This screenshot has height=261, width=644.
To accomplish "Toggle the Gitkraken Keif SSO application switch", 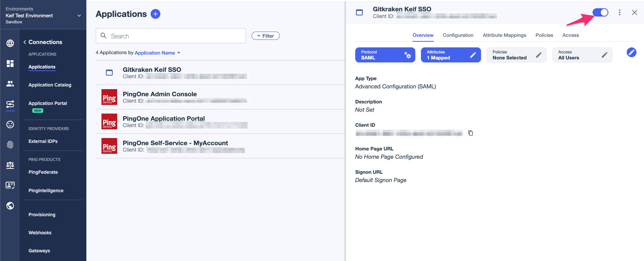I will (x=600, y=12).
